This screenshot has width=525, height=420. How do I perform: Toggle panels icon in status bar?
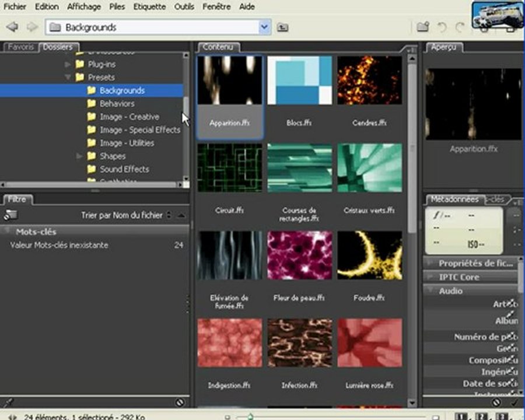click(12, 417)
